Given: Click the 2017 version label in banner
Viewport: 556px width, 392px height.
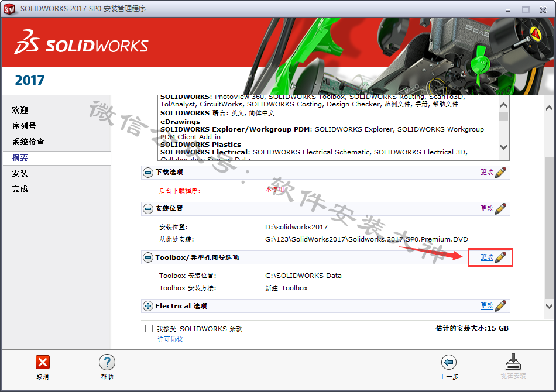Looking at the screenshot, I should (30, 81).
